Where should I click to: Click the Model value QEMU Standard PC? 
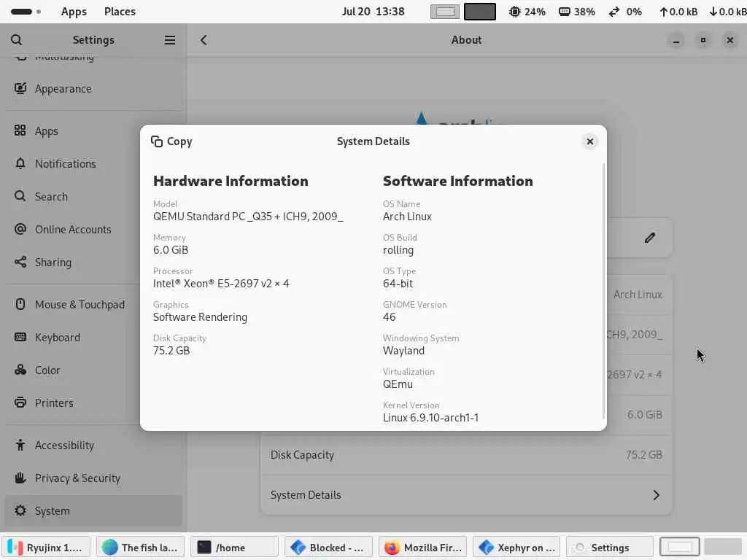[248, 217]
